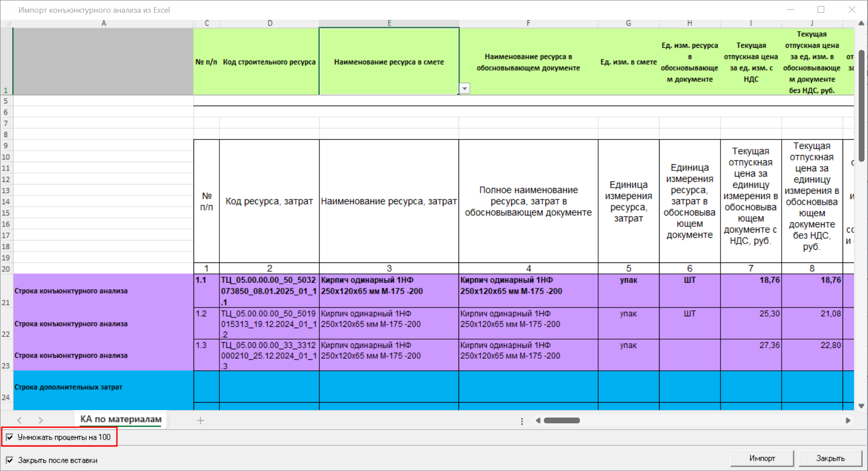Click previous sheet navigation arrow
Image resolution: width=868 pixels, height=471 pixels.
click(19, 421)
